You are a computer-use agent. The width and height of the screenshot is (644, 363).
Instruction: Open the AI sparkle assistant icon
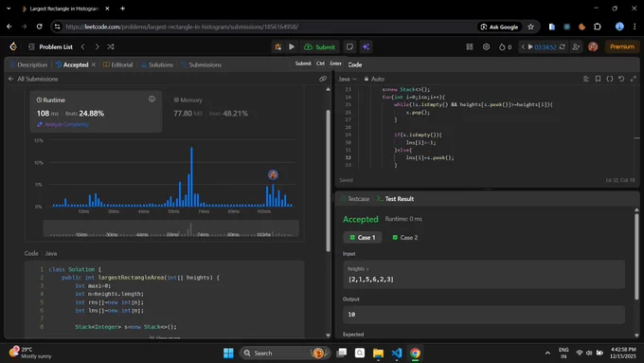point(366,46)
